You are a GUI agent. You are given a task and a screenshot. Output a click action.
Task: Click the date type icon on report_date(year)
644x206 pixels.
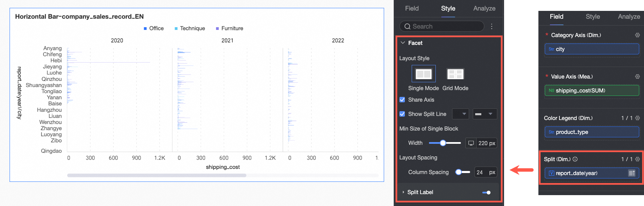(x=552, y=173)
